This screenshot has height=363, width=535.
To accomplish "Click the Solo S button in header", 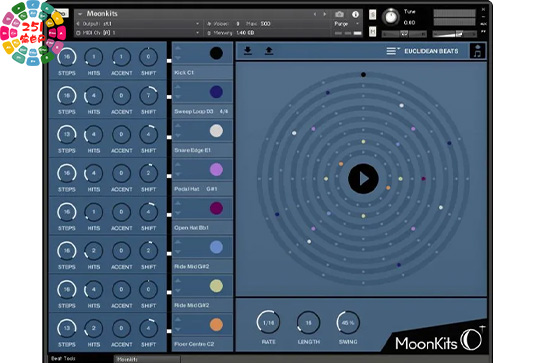I will coord(373,14).
